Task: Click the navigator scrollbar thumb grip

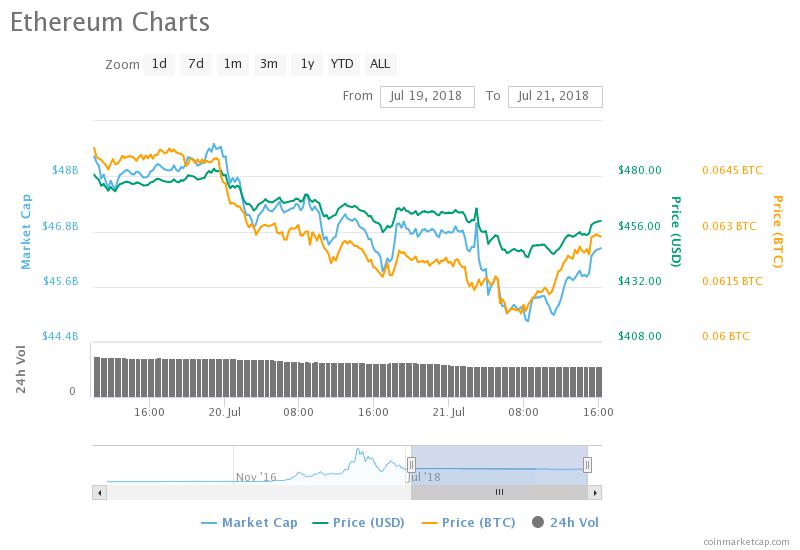Action: pyautogui.click(x=499, y=492)
